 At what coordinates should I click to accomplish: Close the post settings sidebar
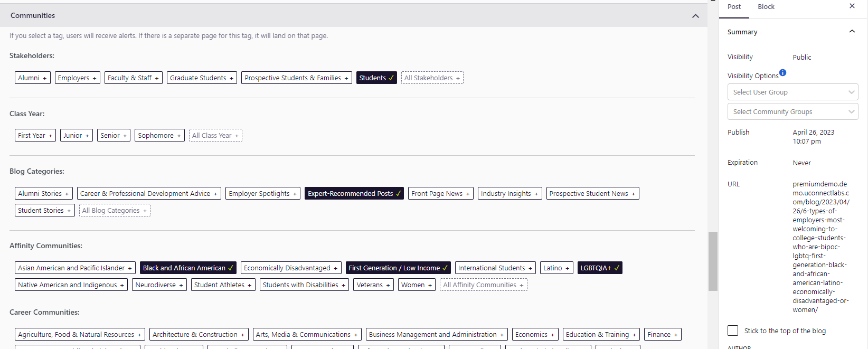(852, 6)
